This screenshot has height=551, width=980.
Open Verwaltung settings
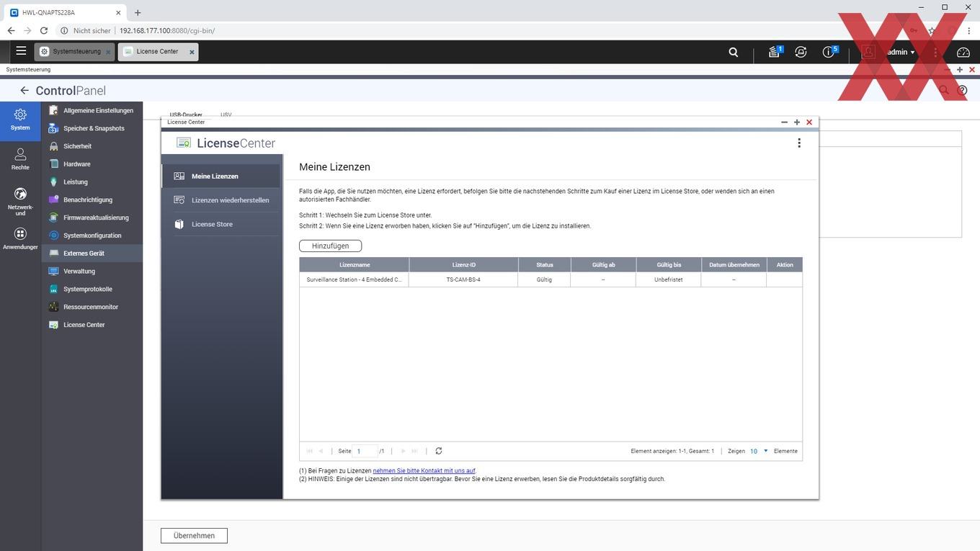(x=92, y=272)
